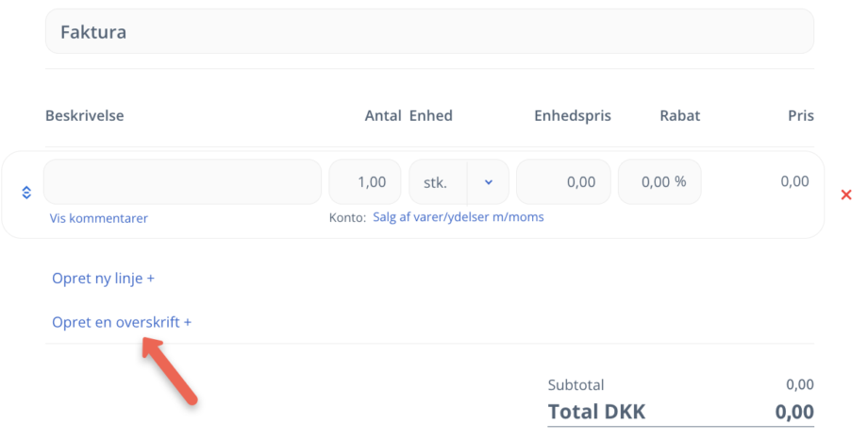Screen dimensions: 868x441
Task: Click the Enhed column header
Action: 430,116
